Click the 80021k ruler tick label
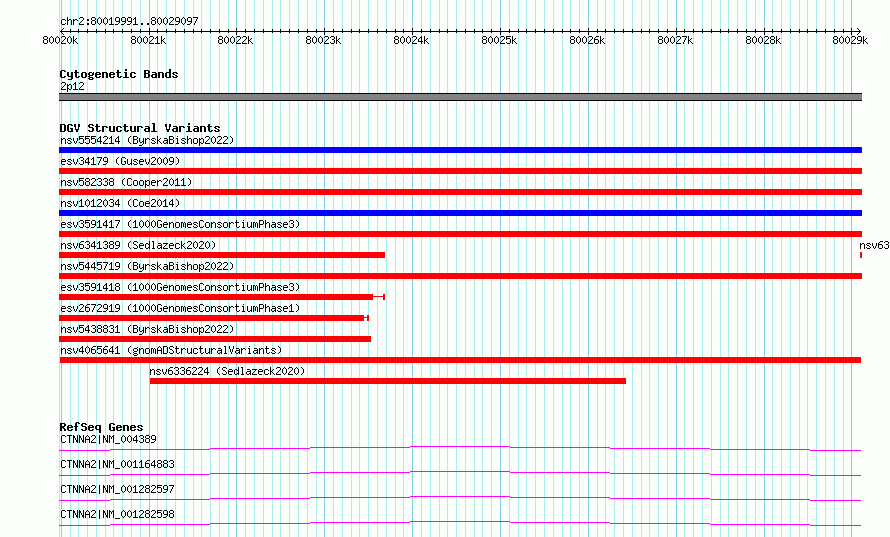This screenshot has height=537, width=890. 148,40
